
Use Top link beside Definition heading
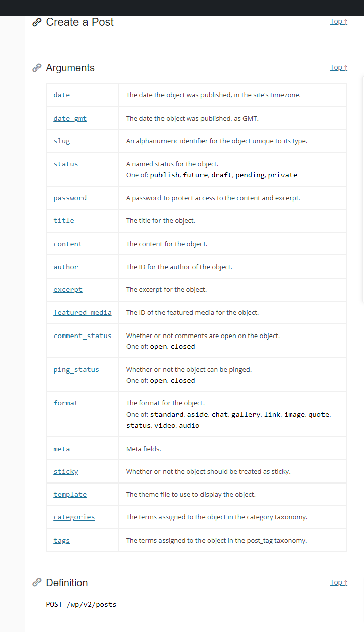point(339,582)
